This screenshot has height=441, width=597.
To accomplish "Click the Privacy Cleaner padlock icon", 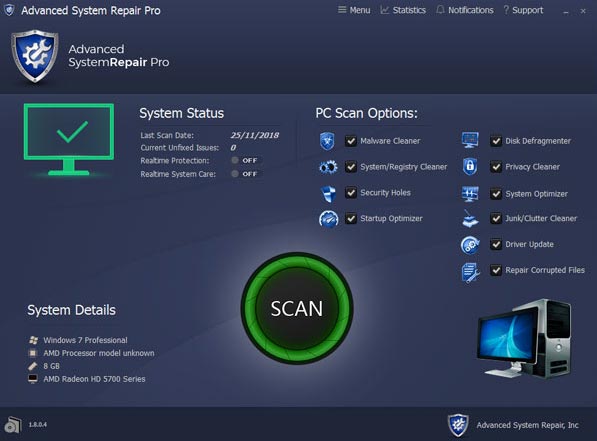I will [470, 167].
